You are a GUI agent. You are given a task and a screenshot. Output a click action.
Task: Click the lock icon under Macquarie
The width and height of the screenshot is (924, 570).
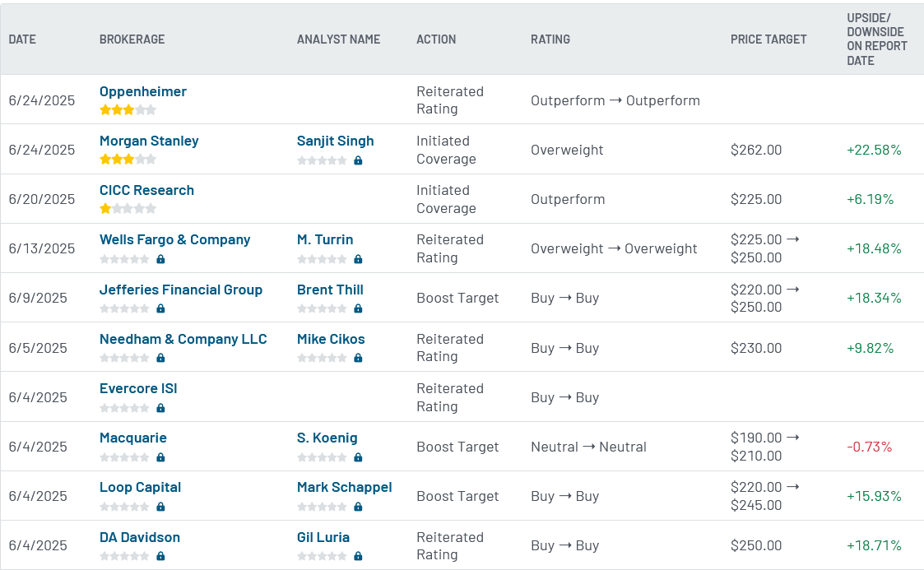pos(160,457)
